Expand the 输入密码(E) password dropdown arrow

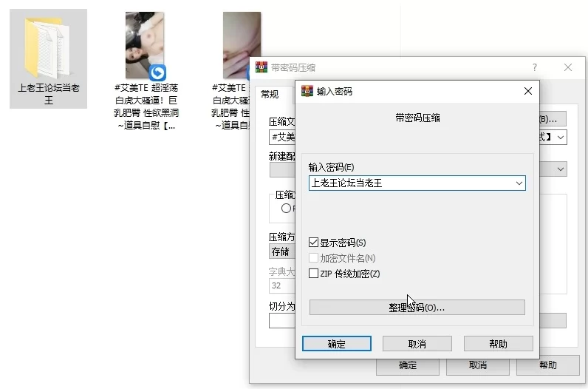tap(519, 183)
